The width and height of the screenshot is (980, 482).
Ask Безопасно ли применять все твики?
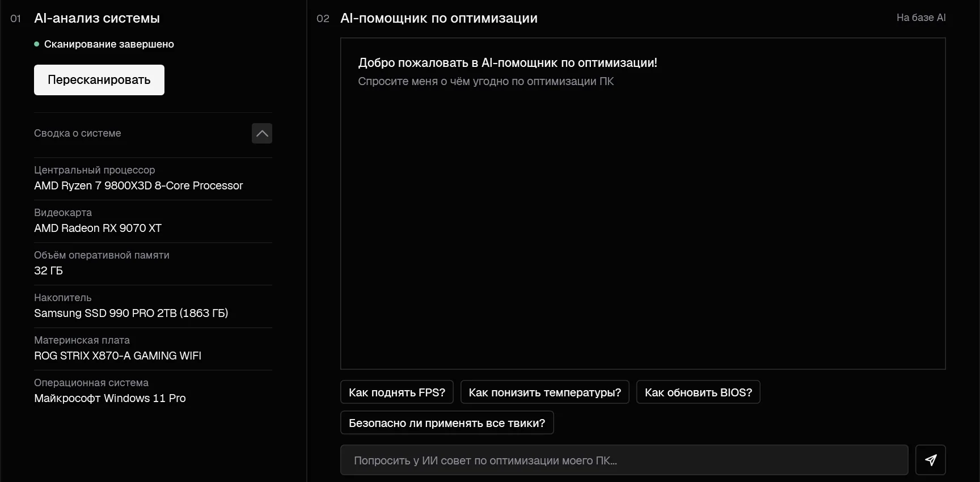click(x=447, y=423)
